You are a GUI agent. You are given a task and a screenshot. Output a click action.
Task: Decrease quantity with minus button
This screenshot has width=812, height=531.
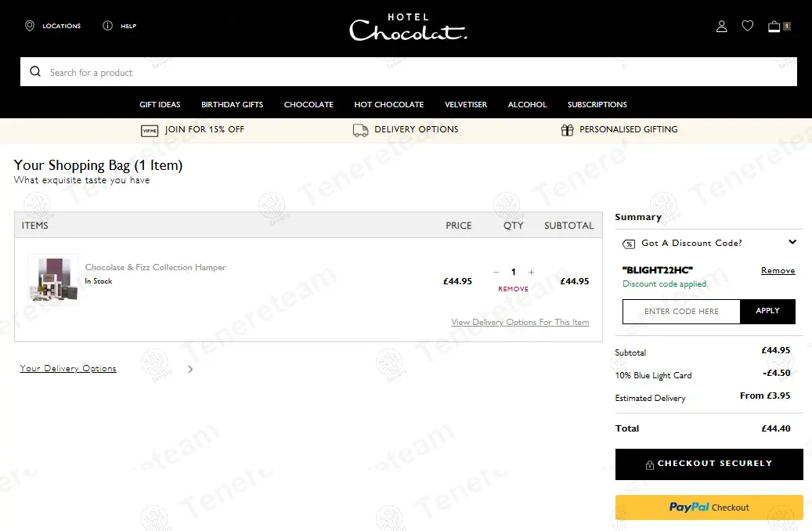(x=496, y=273)
